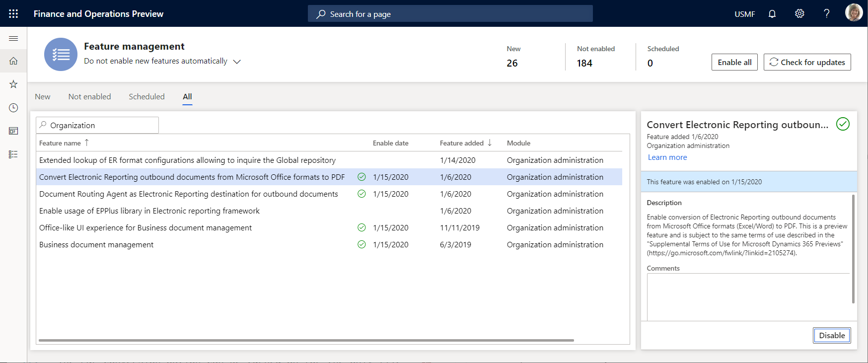Expand the navigation pane hamburger menu

click(x=13, y=38)
